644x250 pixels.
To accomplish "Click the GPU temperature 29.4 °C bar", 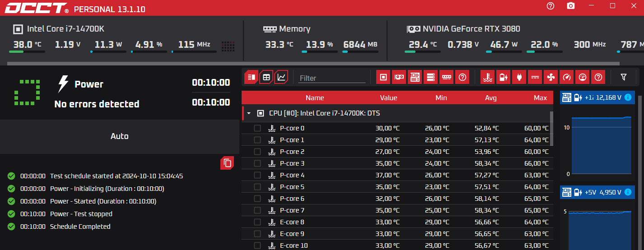I will coord(422,52).
